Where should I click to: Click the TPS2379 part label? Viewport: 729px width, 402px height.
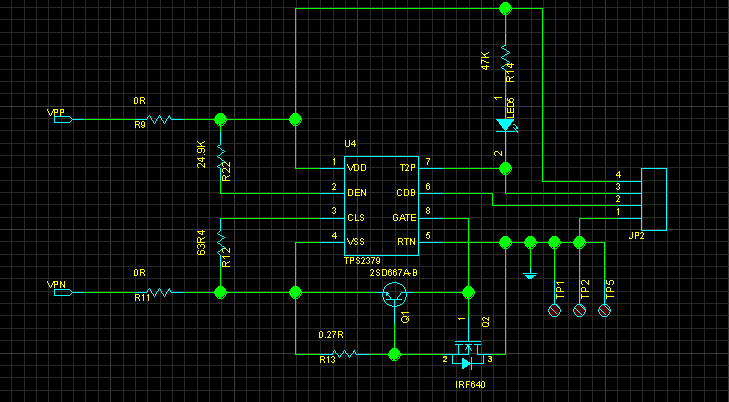(x=363, y=261)
